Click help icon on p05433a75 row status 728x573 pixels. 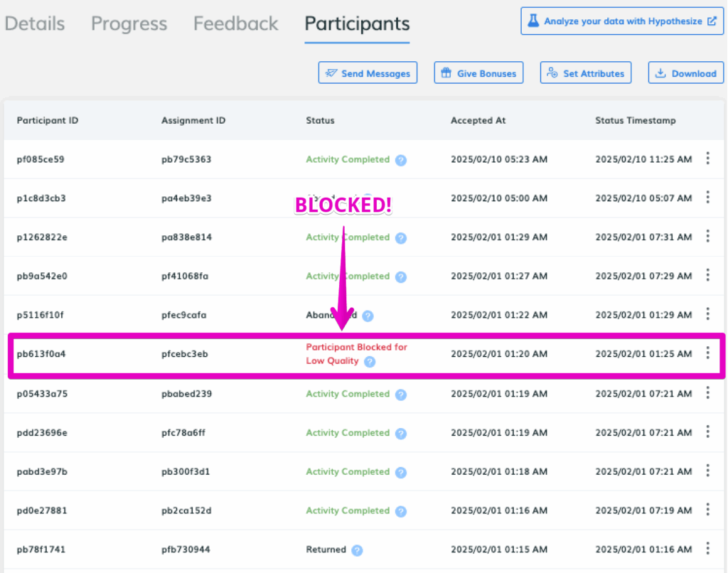[x=400, y=395]
